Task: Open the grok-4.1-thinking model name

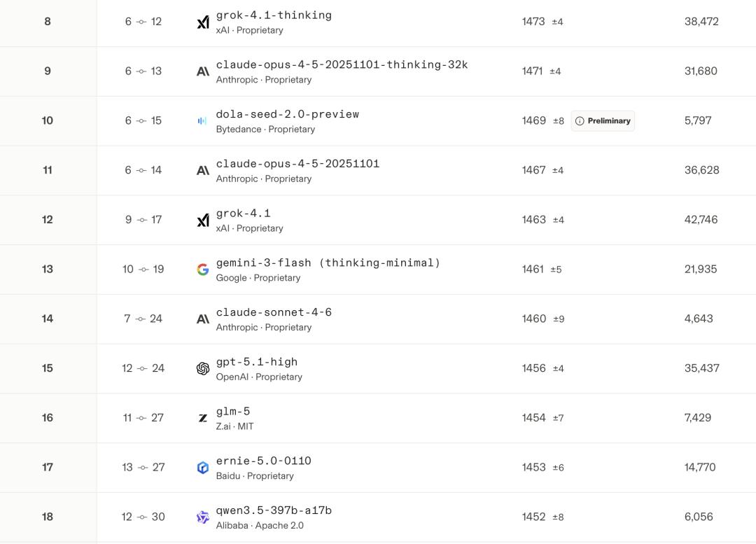Action: pyautogui.click(x=274, y=15)
